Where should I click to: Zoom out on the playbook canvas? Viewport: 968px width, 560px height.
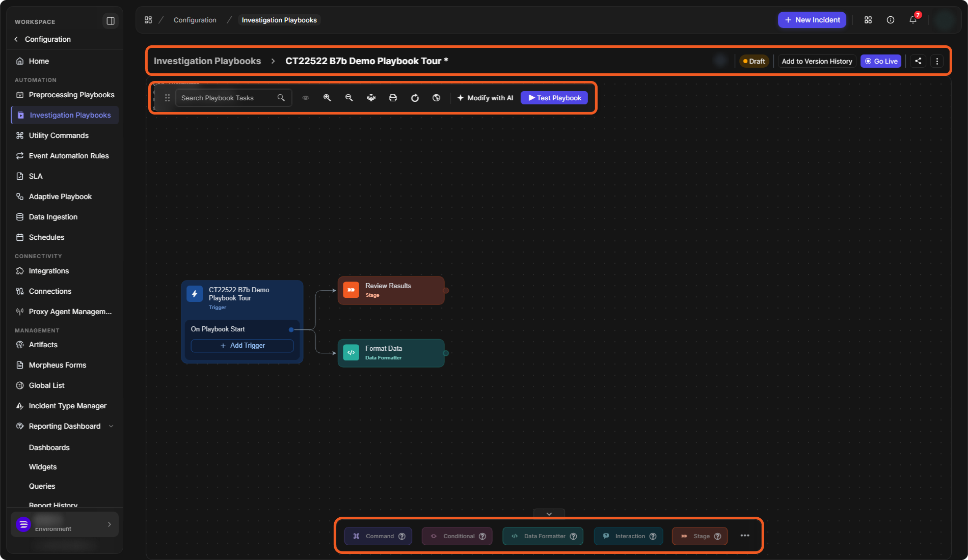(349, 98)
